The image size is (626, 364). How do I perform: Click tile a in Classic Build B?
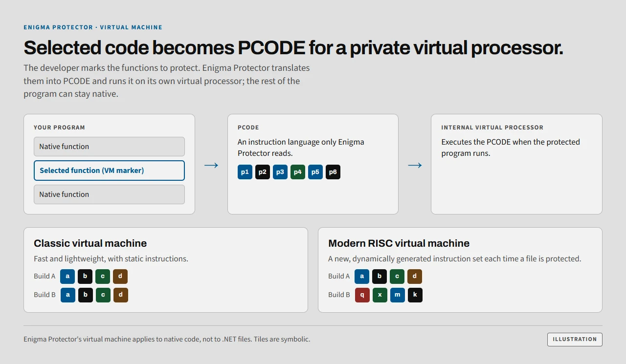(x=68, y=295)
